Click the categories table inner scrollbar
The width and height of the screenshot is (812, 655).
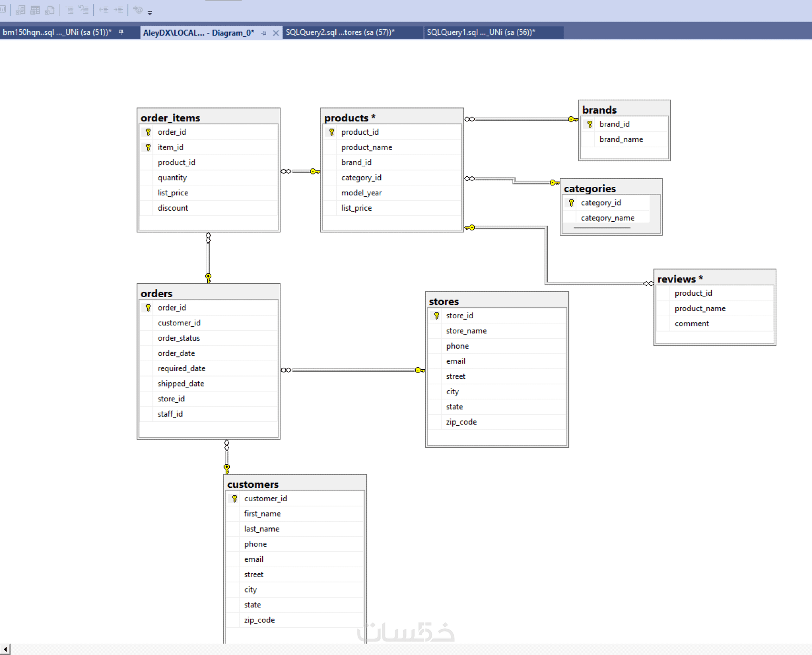[602, 228]
